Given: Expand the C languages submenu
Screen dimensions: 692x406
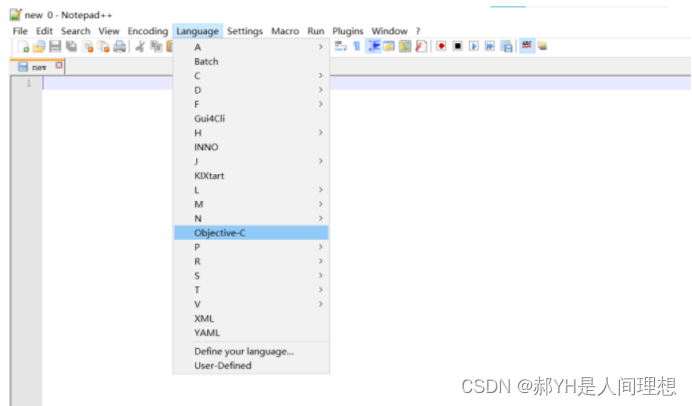Looking at the screenshot, I should [251, 76].
